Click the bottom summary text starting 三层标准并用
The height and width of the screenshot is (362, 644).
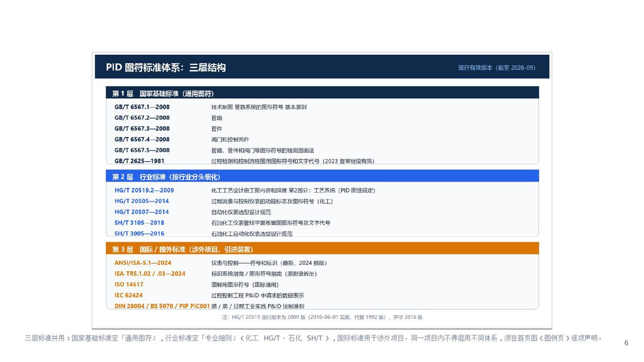pos(313,338)
